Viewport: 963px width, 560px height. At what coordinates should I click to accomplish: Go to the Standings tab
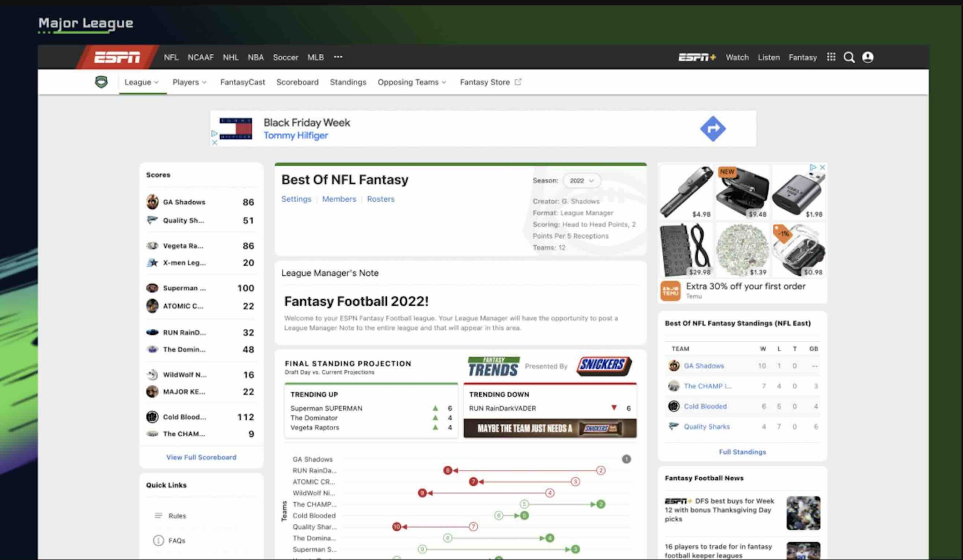click(348, 82)
